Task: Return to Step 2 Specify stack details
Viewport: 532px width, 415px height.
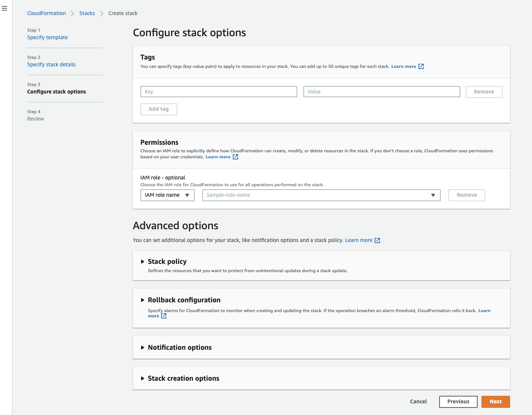Action: [51, 64]
